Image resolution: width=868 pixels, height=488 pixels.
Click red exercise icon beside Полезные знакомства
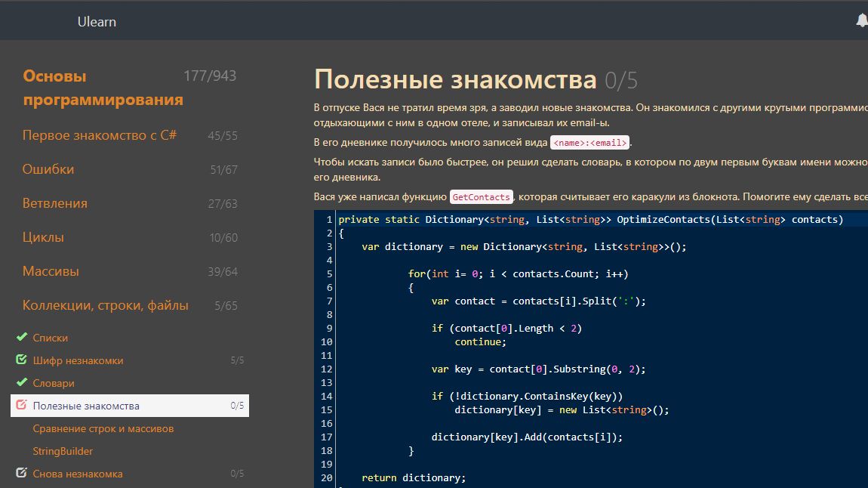coord(22,405)
